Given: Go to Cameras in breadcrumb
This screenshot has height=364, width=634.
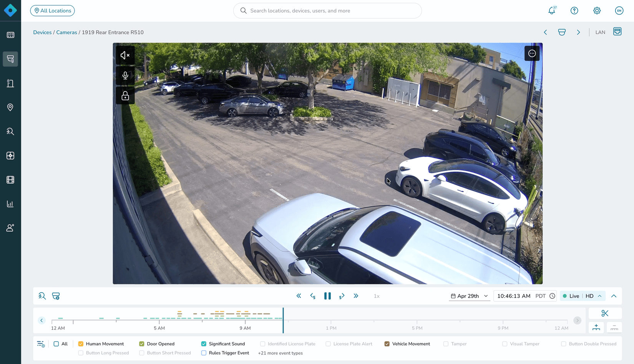Looking at the screenshot, I should pyautogui.click(x=66, y=32).
